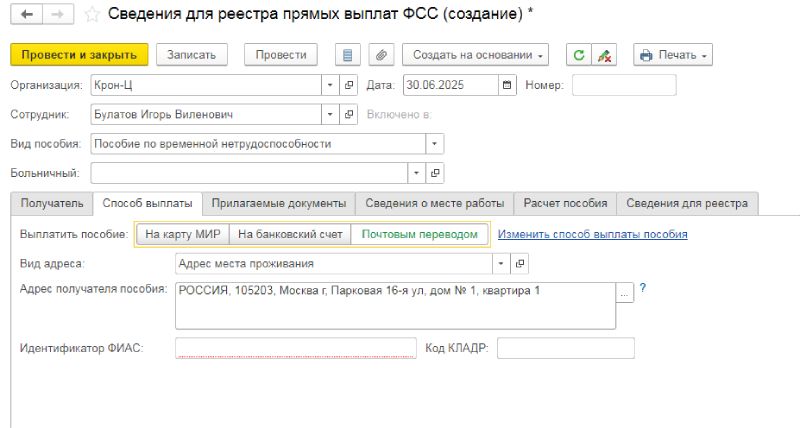Image resolution: width=800 pixels, height=428 pixels.
Task: Click into the Идентификатор ФИАС field
Action: 295,348
